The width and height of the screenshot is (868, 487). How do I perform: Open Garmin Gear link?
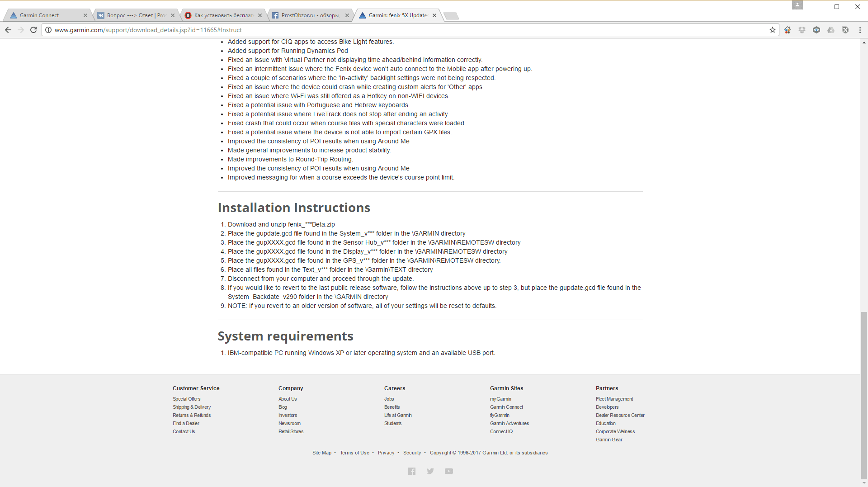tap(609, 440)
